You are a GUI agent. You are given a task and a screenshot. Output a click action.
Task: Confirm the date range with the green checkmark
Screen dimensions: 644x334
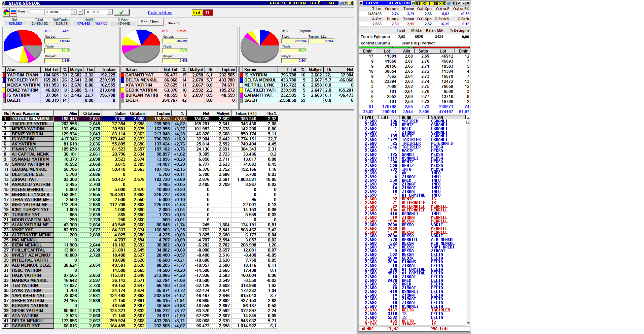(x=121, y=12)
